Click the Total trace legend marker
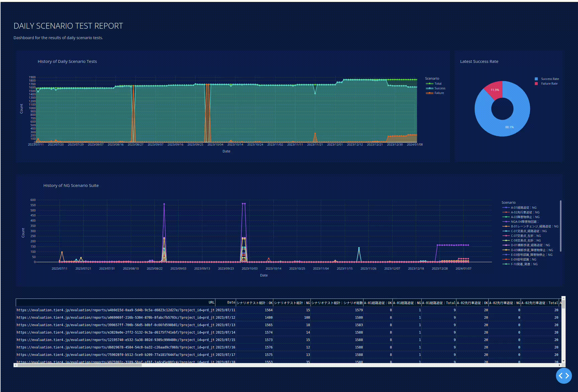Viewport: 578px width, 392px height. point(429,84)
